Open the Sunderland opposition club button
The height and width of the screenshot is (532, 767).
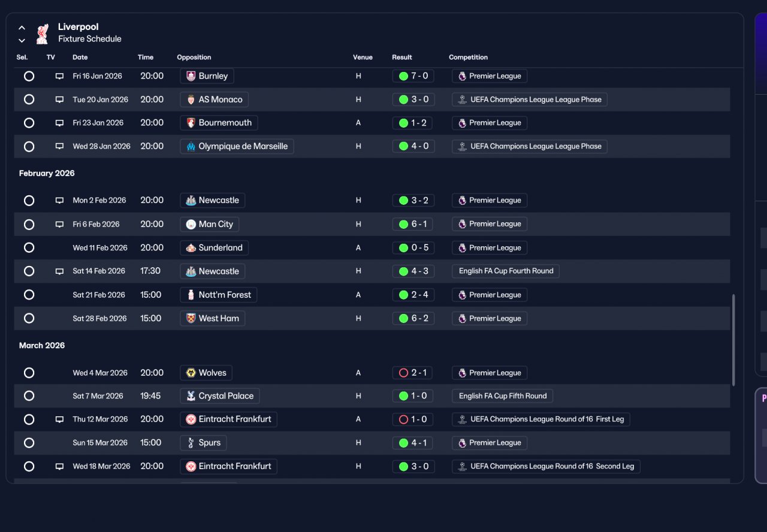214,247
